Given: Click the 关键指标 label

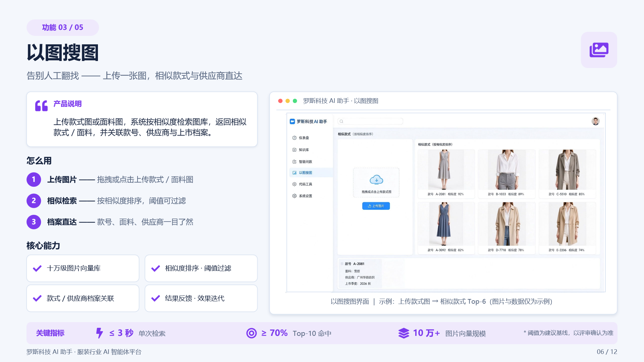Looking at the screenshot, I should (50, 333).
